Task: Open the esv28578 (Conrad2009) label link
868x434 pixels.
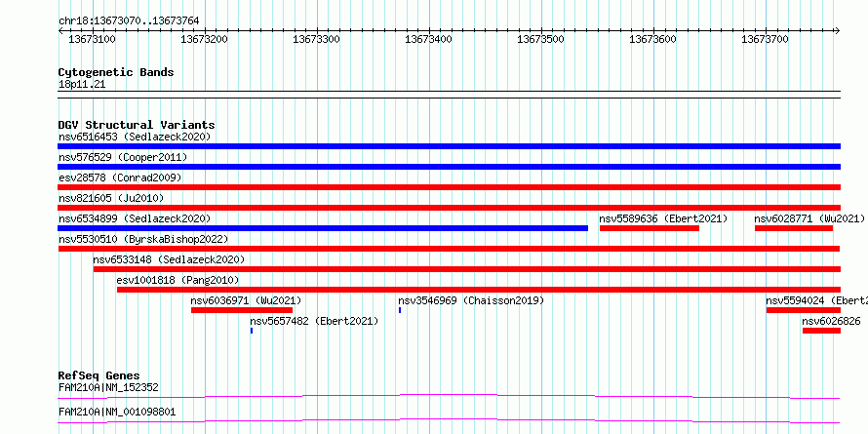Action: [x=120, y=178]
